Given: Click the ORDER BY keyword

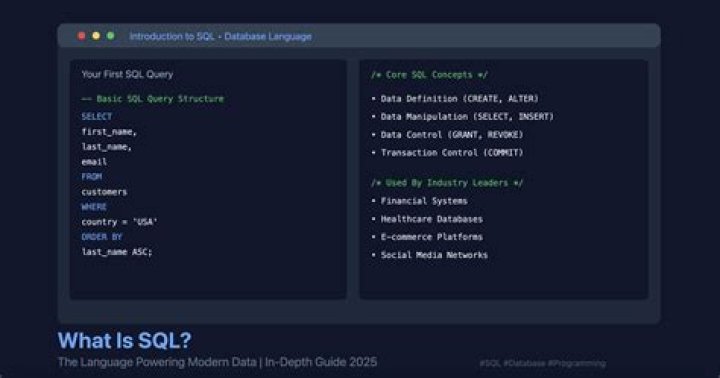Looking at the screenshot, I should (101, 237).
